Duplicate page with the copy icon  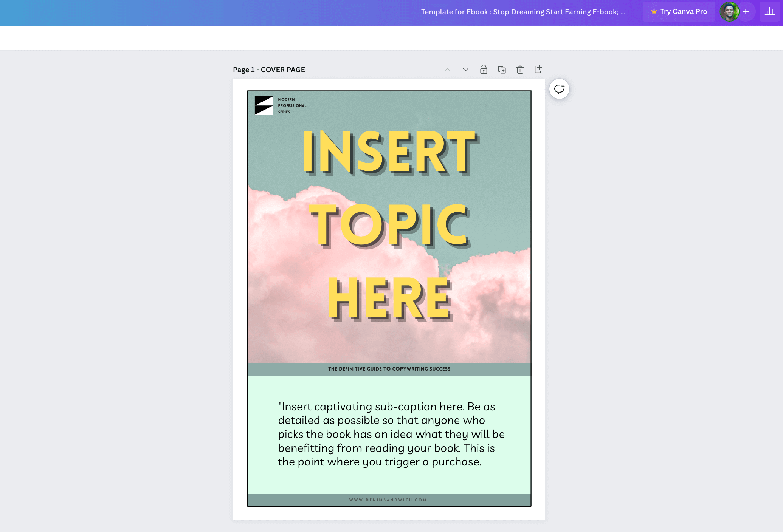click(502, 70)
